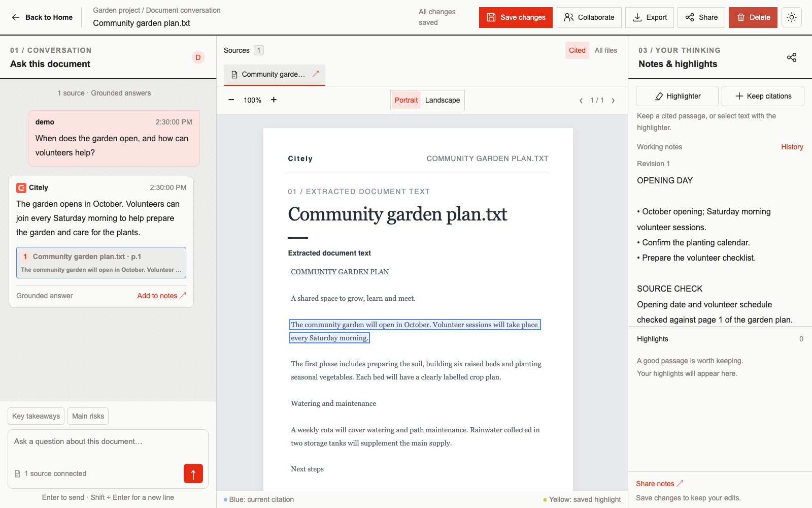The image size is (812, 508).
Task: Click 'Revision 1' label in notes
Action: coord(653,164)
